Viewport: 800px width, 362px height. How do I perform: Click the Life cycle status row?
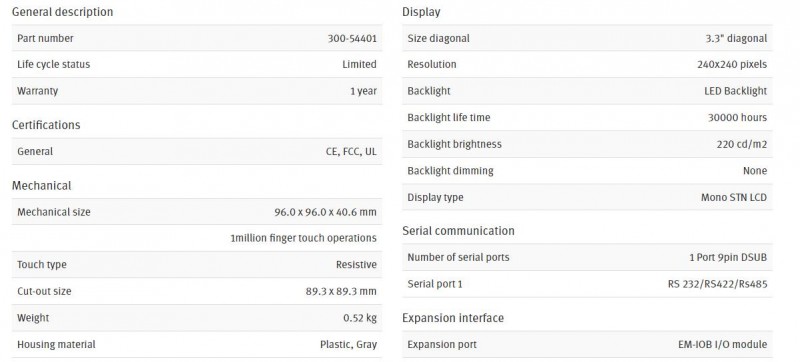(x=197, y=64)
